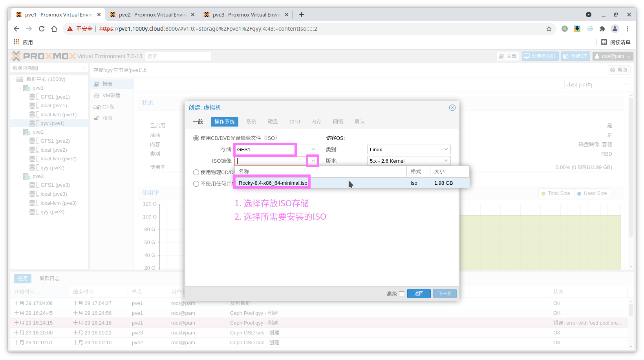The height and width of the screenshot is (360, 644).
Task: Select use physical CD/DVD drive radio
Action: tap(196, 172)
